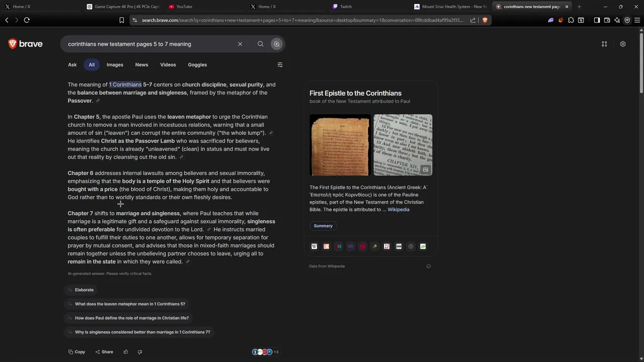Copy the AI answer
The image size is (644, 362).
77,352
